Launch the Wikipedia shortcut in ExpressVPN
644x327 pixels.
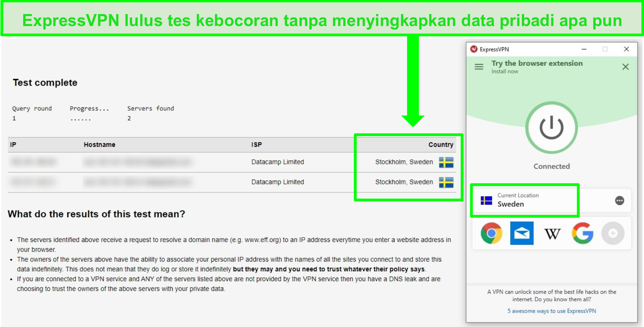coord(552,234)
